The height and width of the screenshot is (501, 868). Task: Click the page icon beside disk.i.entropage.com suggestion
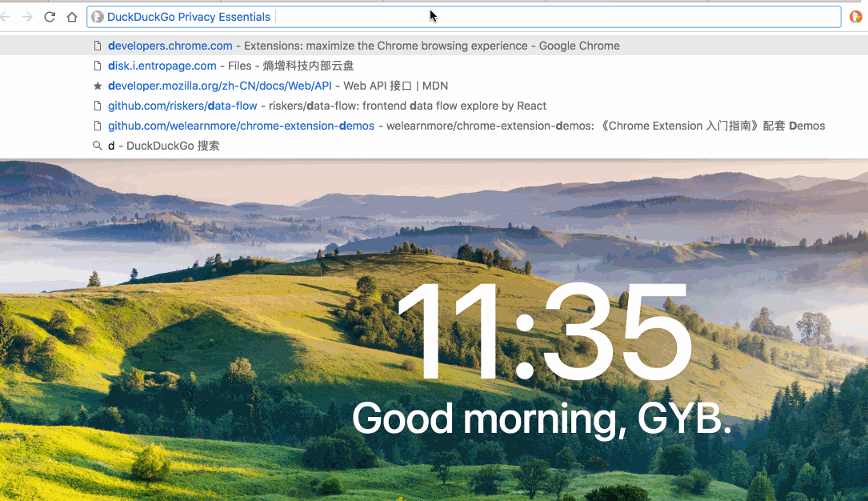(97, 65)
